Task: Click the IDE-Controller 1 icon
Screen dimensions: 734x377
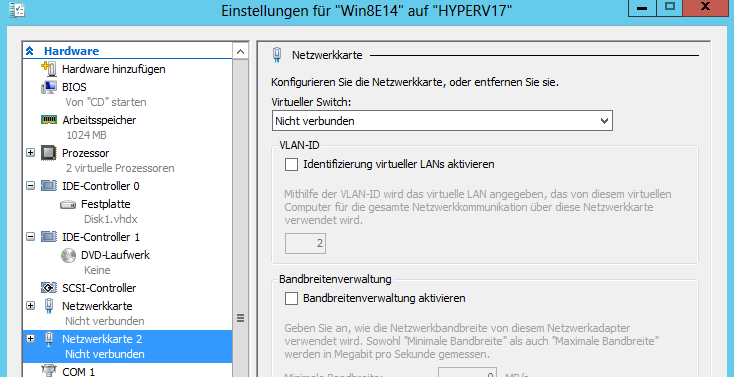Action: (x=49, y=237)
